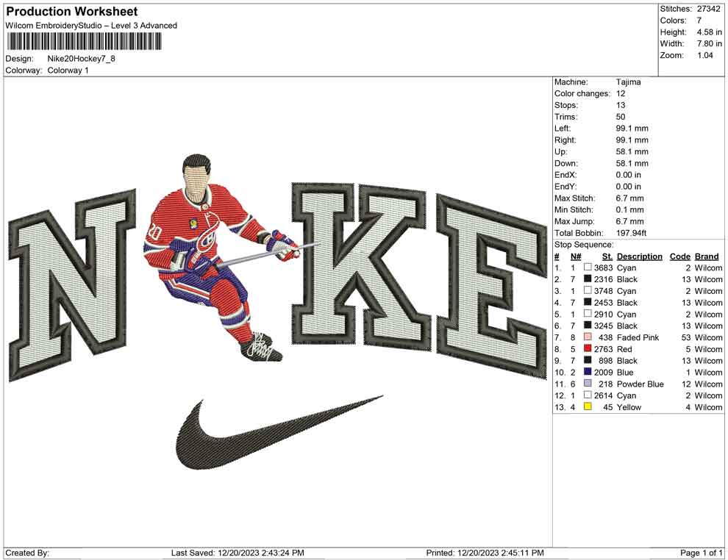Select the design name 'Nike20Hockey7_8'
Image resolution: width=728 pixels, height=560 pixels.
click(x=81, y=59)
